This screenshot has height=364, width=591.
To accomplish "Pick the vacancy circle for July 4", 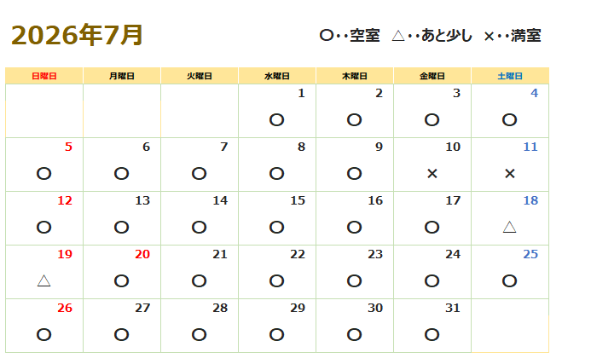I will pyautogui.click(x=509, y=119).
